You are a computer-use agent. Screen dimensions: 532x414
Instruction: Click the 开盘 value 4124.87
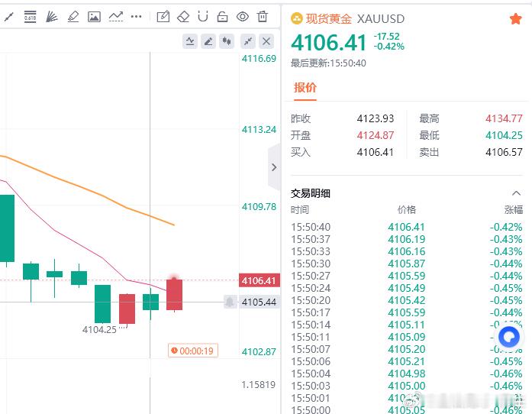(376, 135)
